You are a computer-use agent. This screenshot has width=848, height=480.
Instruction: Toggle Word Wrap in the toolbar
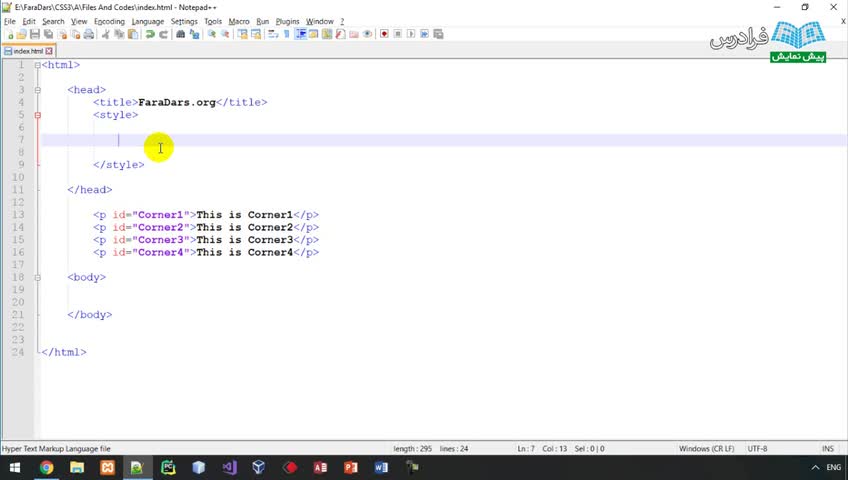click(x=273, y=34)
